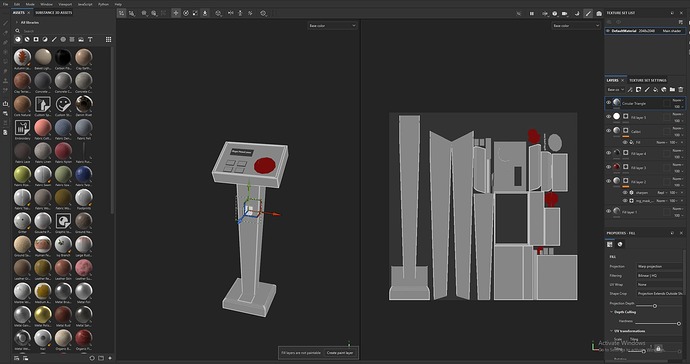690x364 pixels.
Task: Open UV Wrap dropdown showing None
Action: (x=660, y=284)
